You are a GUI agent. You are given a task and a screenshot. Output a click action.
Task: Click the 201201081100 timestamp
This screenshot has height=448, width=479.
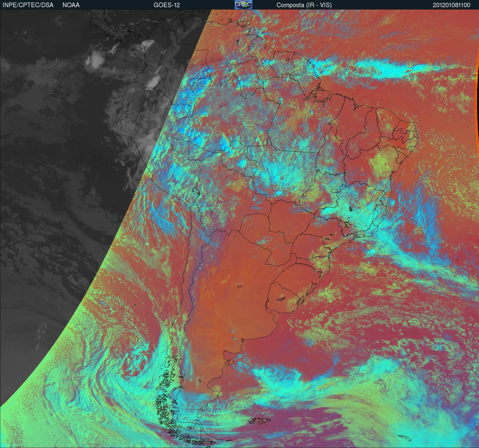(x=452, y=5)
